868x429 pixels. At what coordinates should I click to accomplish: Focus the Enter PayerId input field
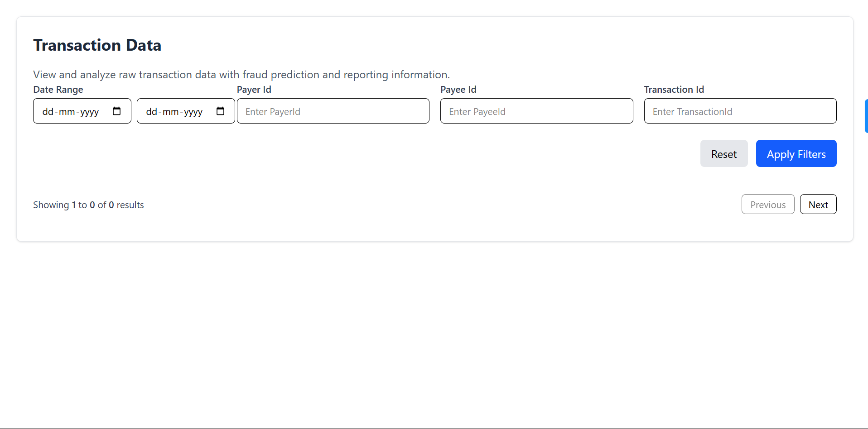[x=333, y=111]
